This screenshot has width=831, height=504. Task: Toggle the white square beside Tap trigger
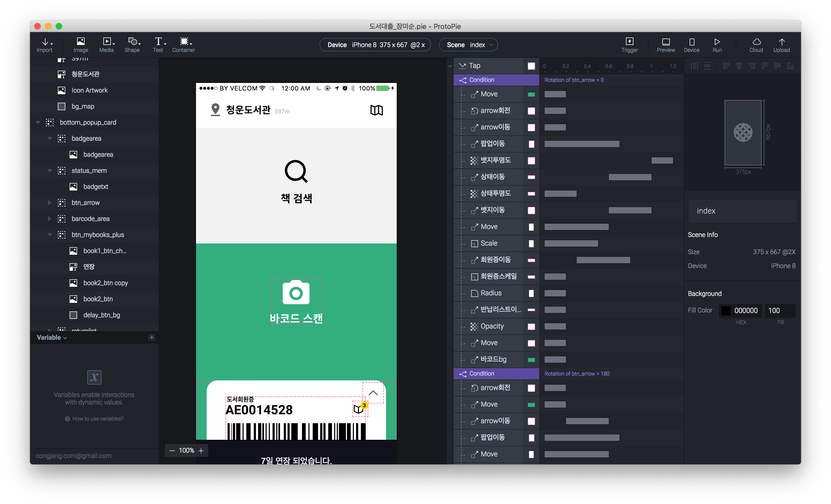point(531,66)
